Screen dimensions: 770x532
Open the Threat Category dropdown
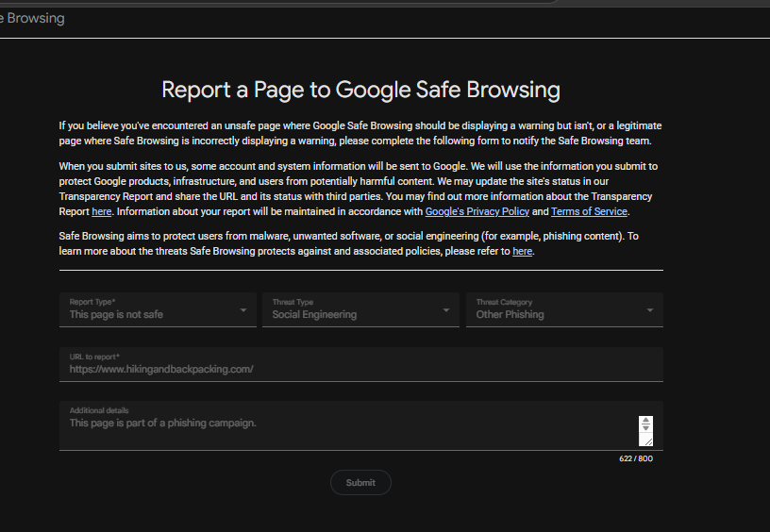click(564, 309)
